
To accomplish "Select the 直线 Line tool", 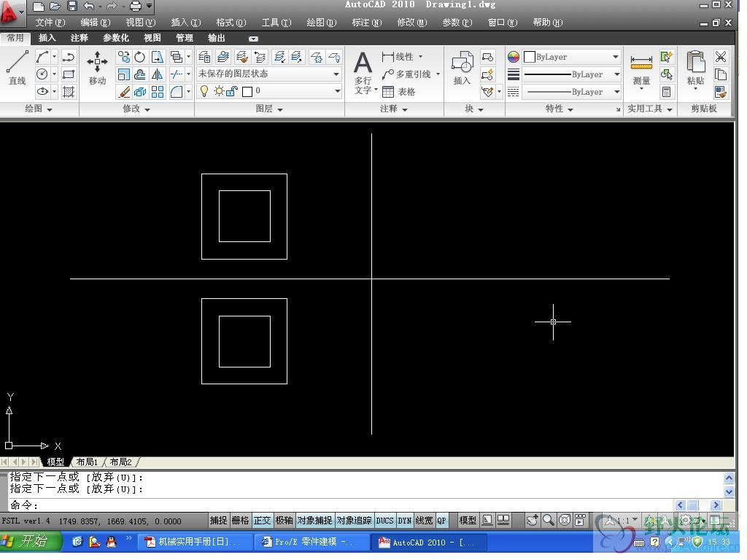I will click(18, 68).
